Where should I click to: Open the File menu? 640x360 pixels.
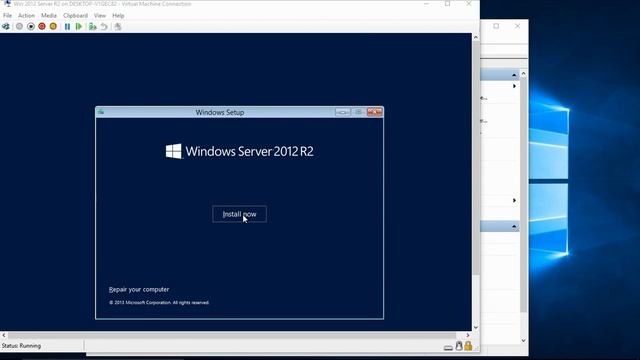point(7,16)
